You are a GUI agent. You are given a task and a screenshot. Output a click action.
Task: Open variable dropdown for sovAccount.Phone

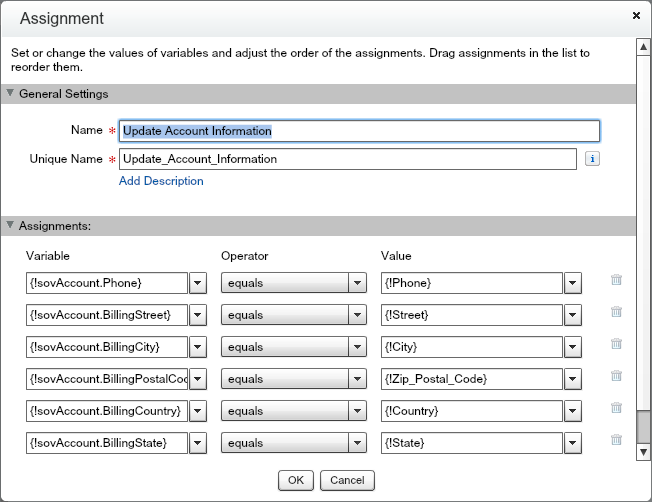[198, 283]
